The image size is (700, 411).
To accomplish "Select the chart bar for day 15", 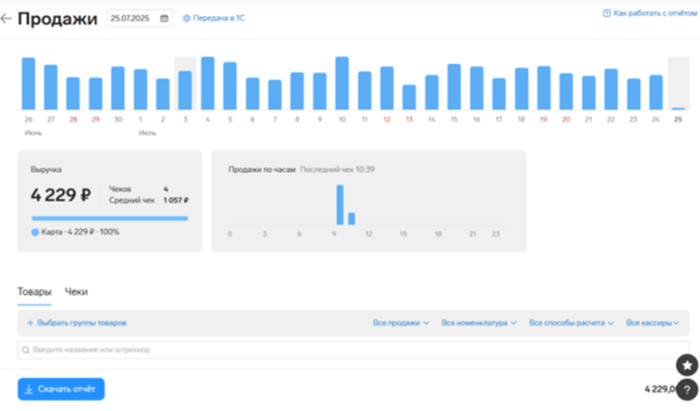I will tap(454, 87).
